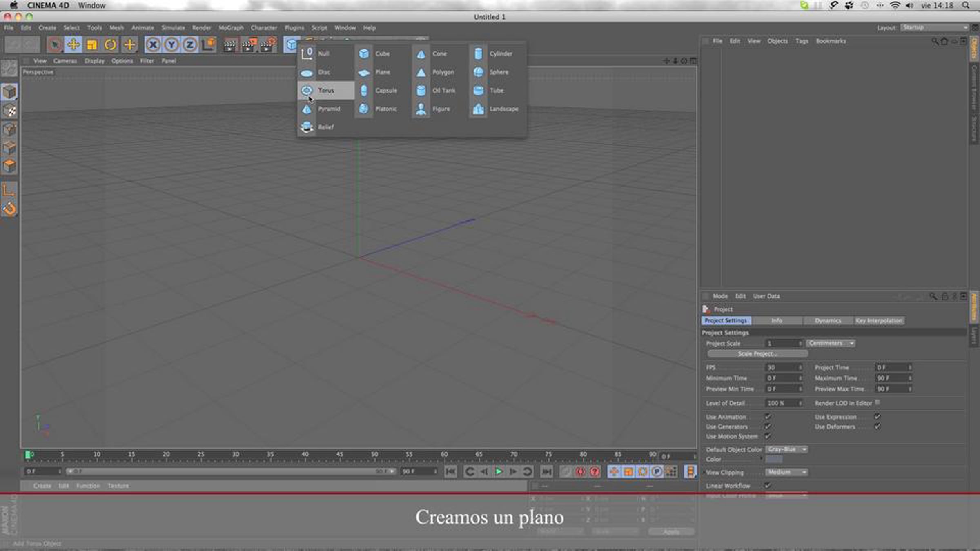Enable the Render LOD in Editor checkbox
Viewport: 980px width, 551px height.
coord(878,403)
